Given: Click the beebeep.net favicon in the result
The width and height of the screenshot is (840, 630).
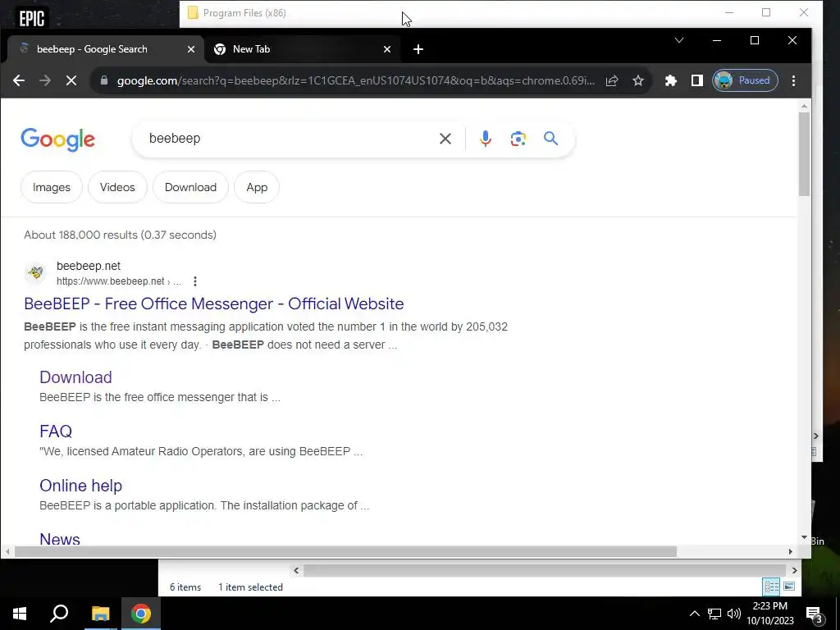Looking at the screenshot, I should click(36, 272).
